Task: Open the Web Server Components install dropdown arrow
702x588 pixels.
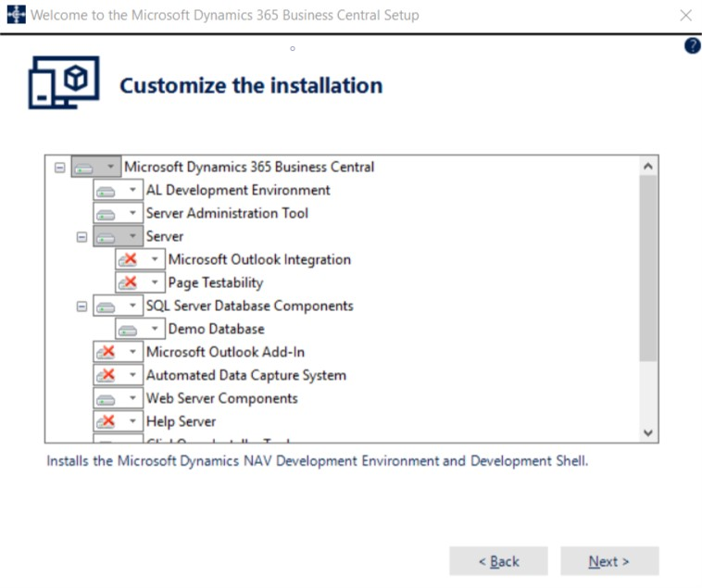Action: 132,399
